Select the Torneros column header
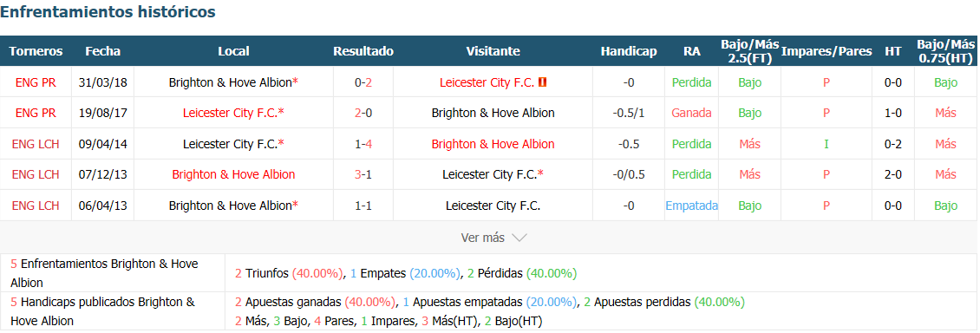Image resolution: width=980 pixels, height=333 pixels. 36,51
